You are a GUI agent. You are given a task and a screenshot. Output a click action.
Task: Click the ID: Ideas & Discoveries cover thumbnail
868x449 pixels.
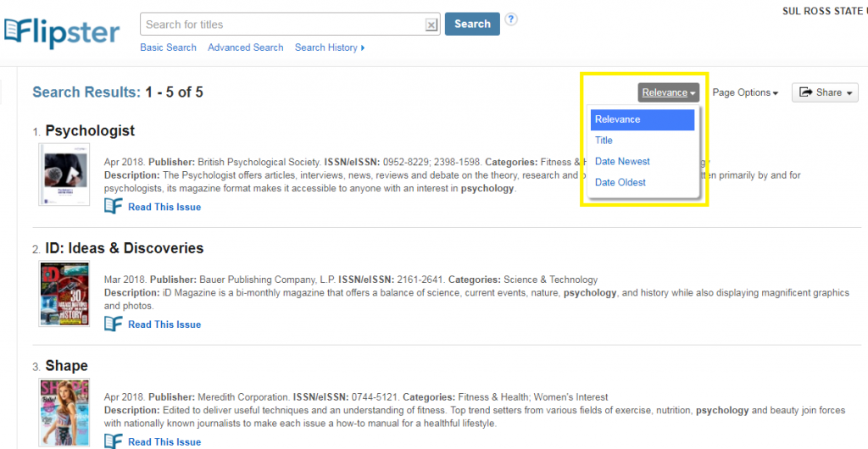pyautogui.click(x=64, y=294)
